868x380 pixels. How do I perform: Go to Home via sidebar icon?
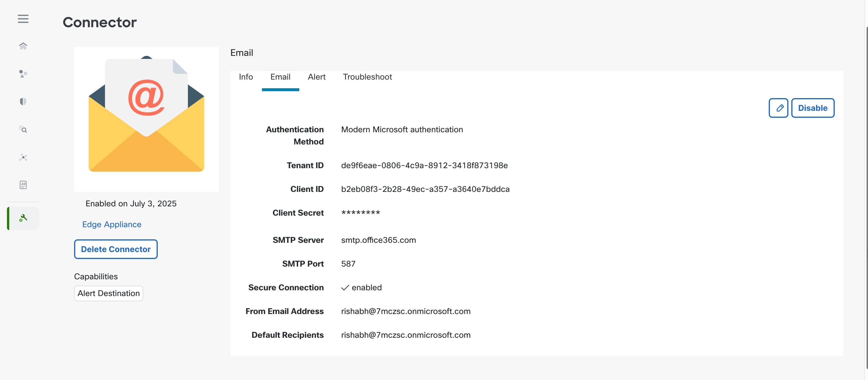[23, 46]
